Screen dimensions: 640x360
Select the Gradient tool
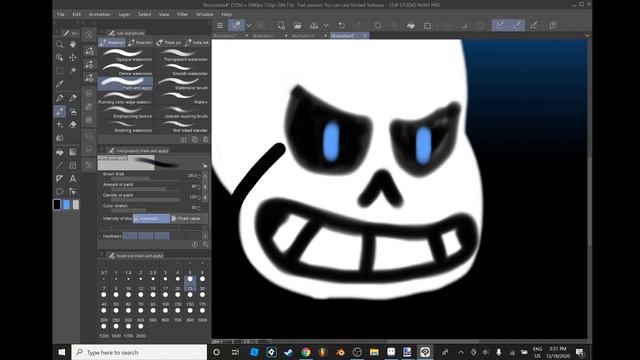coord(73,152)
